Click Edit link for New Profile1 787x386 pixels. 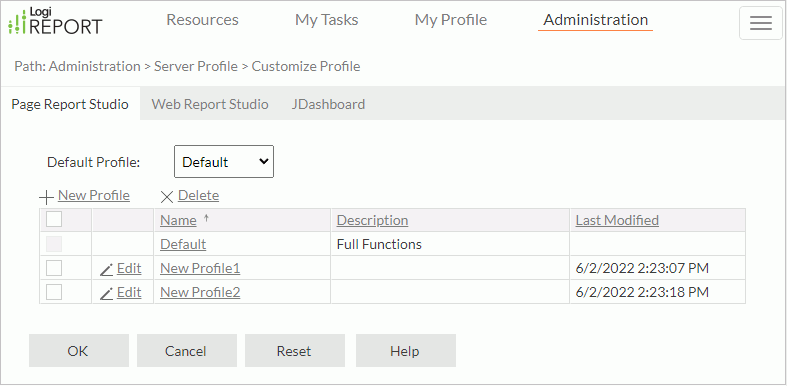129,269
